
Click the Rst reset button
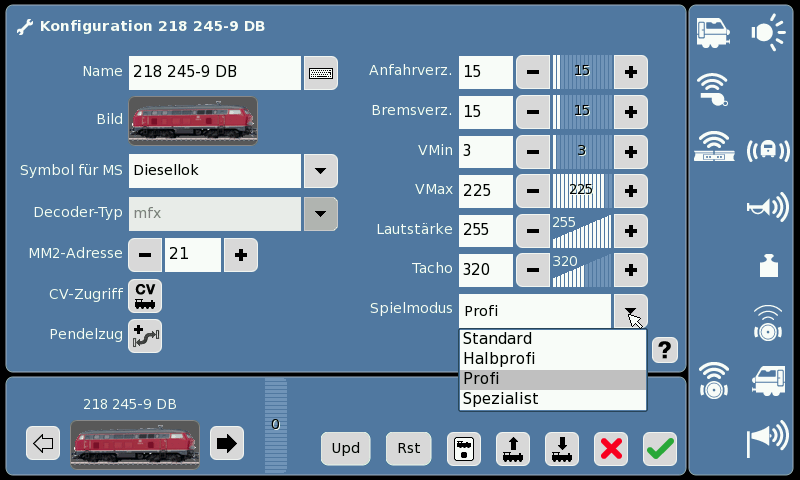pyautogui.click(x=409, y=449)
